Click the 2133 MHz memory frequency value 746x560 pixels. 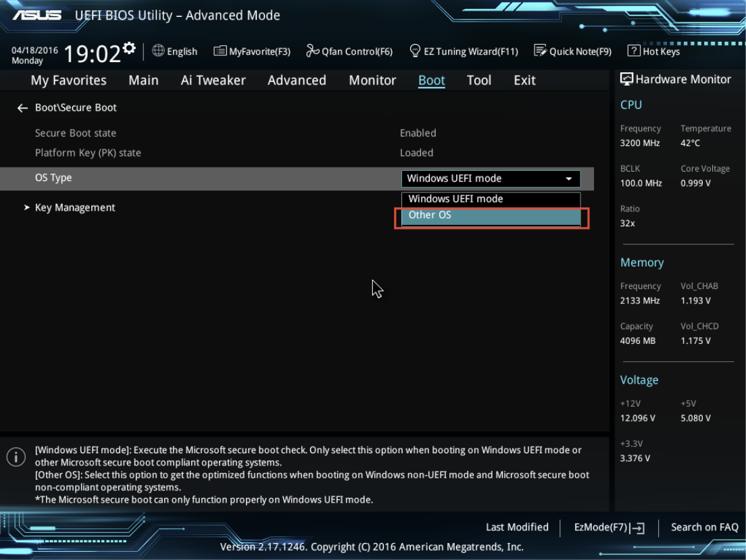pos(640,301)
